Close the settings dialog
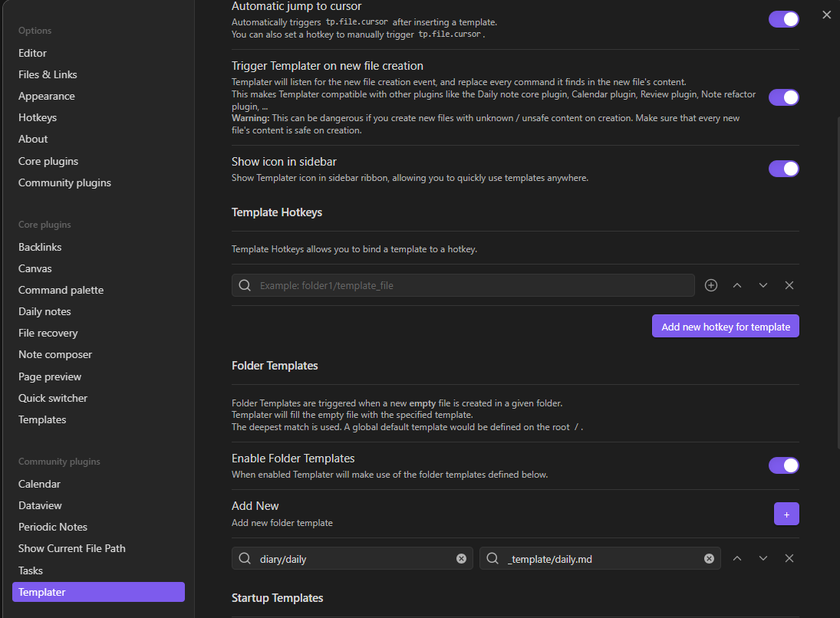This screenshot has width=840, height=618. [827, 15]
